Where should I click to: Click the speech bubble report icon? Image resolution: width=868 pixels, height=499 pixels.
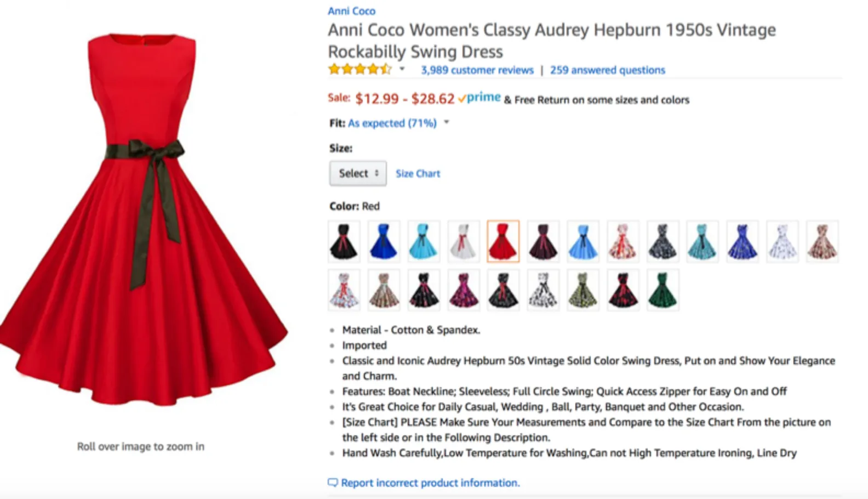333,483
